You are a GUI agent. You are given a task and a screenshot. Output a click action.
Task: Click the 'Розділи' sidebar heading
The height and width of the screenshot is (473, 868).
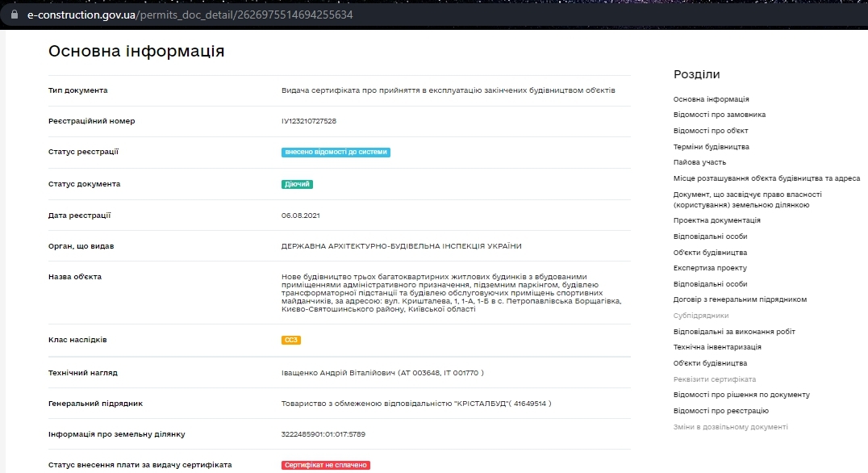click(x=696, y=74)
